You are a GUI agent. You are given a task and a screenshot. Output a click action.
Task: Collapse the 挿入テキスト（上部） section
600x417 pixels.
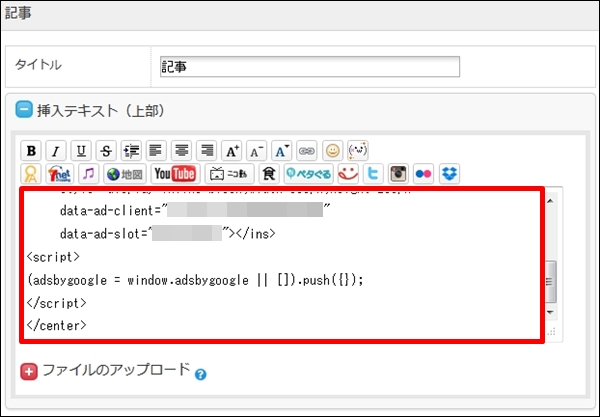[24, 109]
